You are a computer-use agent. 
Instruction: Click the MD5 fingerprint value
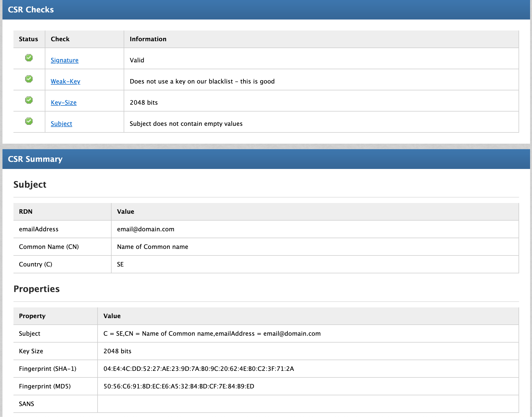(x=179, y=386)
